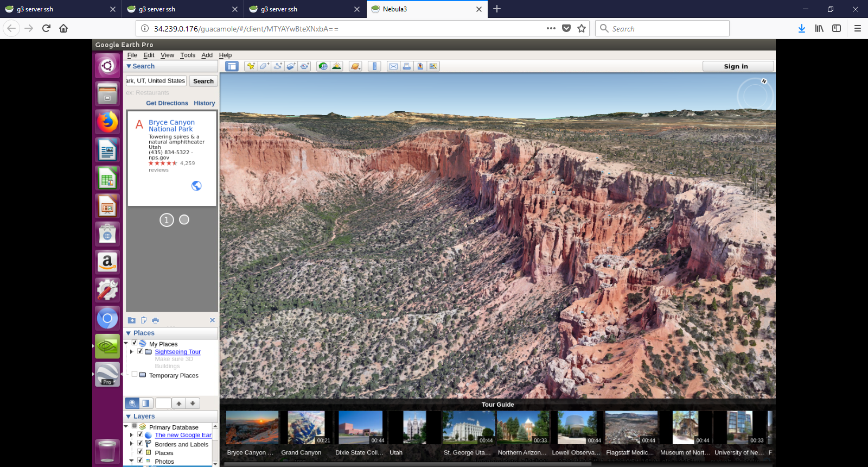The image size is (868, 467).
Task: Choose the Add Image Overlay tool
Action: click(291, 66)
